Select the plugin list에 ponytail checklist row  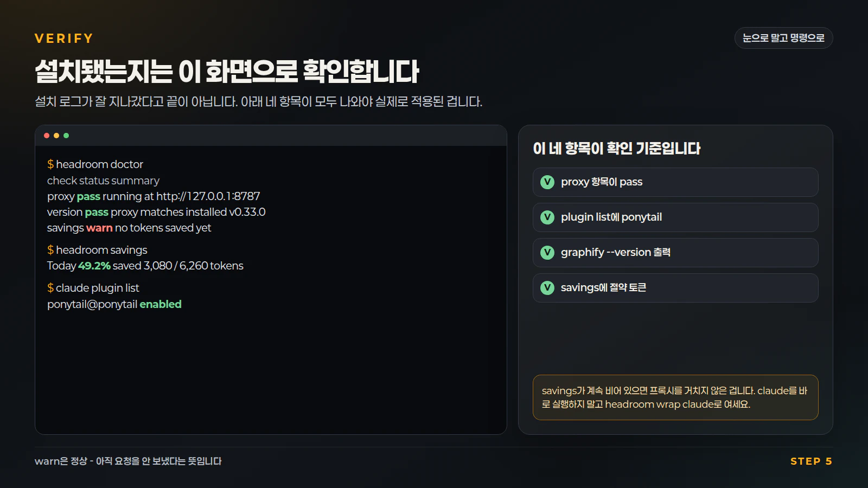point(675,217)
